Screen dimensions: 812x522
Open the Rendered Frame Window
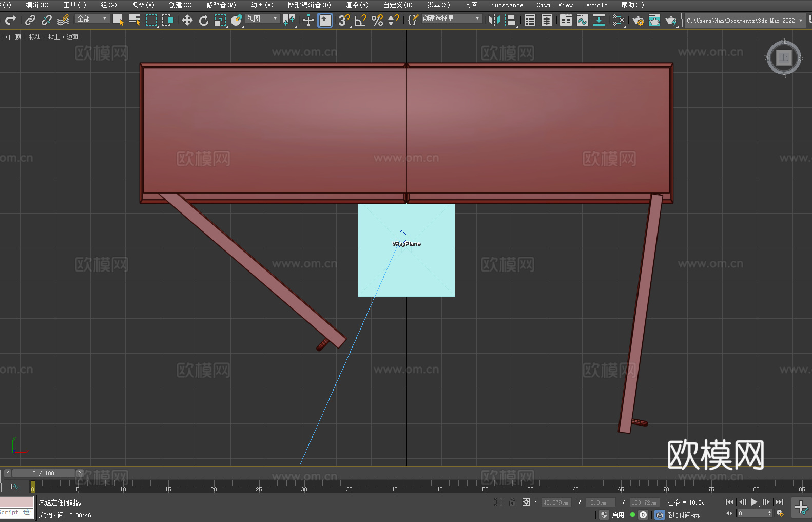click(654, 20)
